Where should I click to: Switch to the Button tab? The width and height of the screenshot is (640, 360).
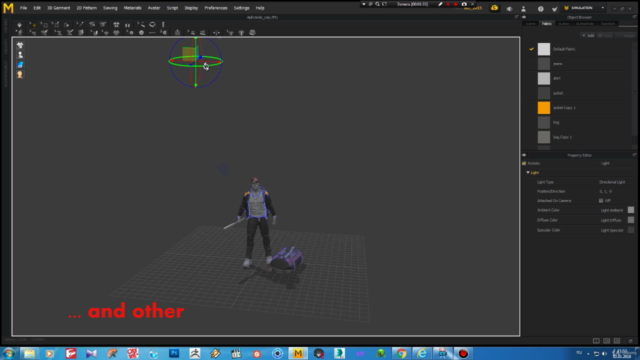(564, 24)
